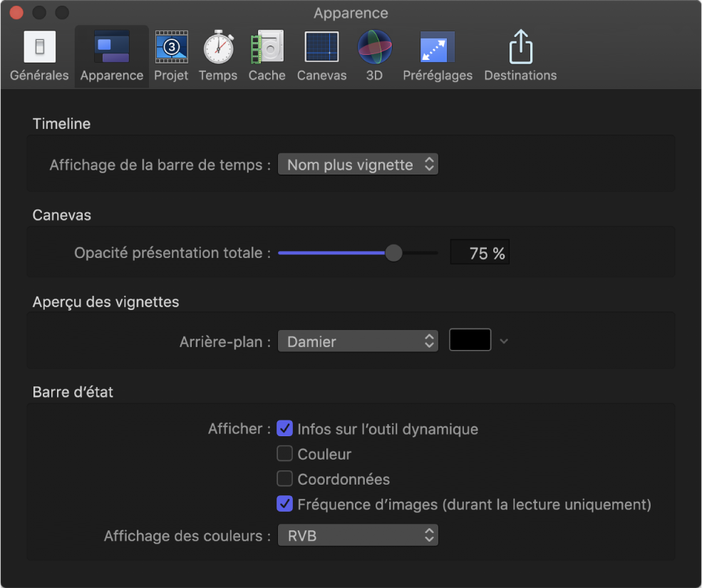Disable Fréquence d'images display option
The image size is (702, 588).
[284, 504]
